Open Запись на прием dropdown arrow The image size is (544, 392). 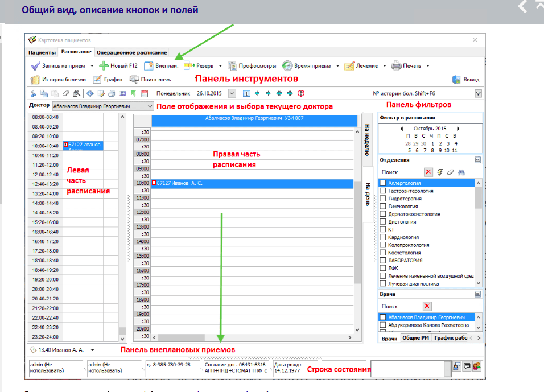(92, 65)
